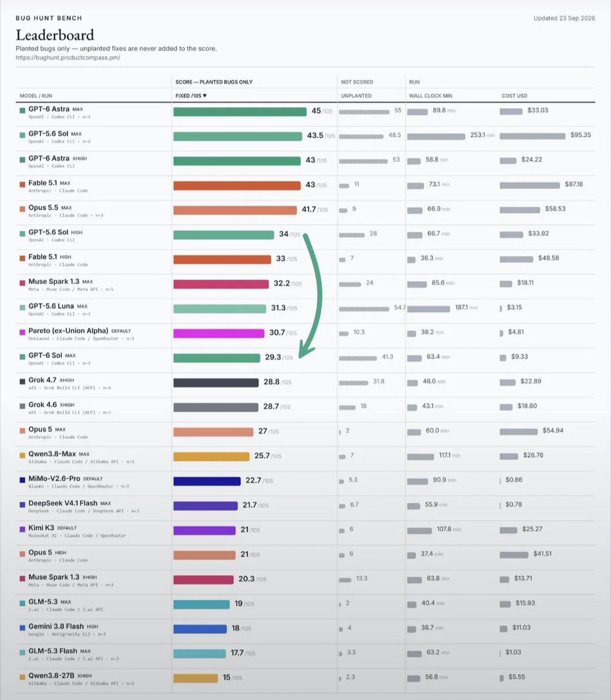This screenshot has width=611, height=700.
Task: Click the BUG HUNT BENCH title
Action: [49, 18]
